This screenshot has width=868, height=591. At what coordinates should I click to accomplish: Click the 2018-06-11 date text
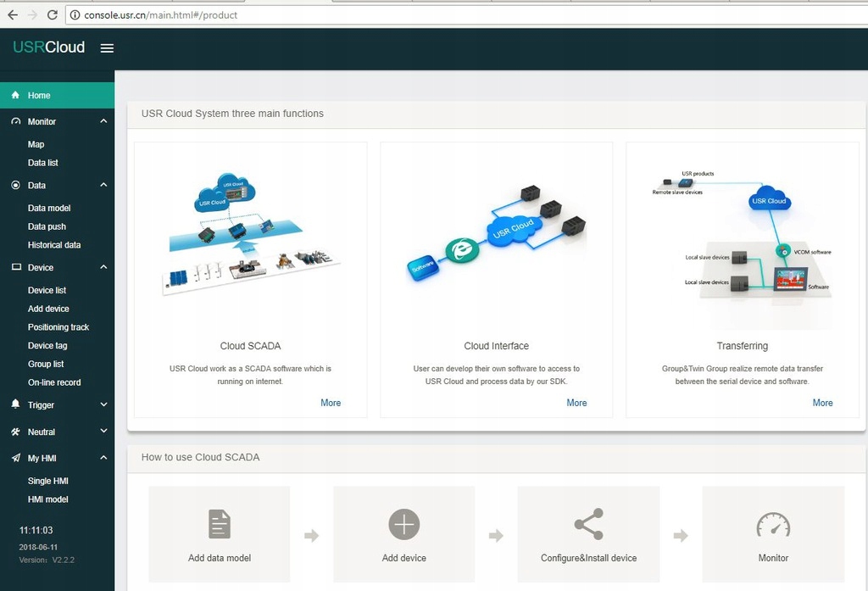coord(38,547)
